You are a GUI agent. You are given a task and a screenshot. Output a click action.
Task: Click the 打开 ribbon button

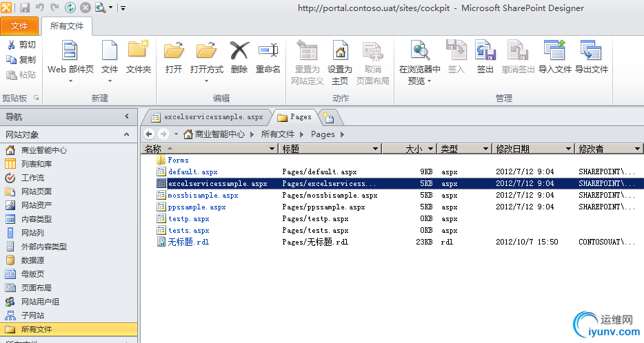click(174, 57)
